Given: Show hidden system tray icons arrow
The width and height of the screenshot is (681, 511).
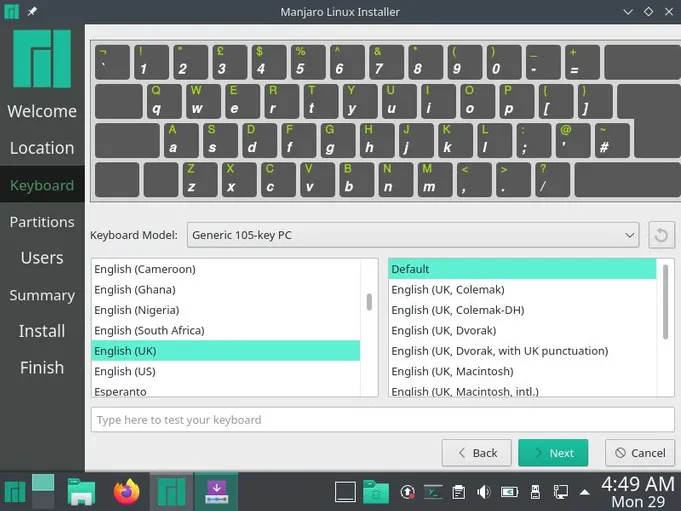Looking at the screenshot, I should 585,492.
